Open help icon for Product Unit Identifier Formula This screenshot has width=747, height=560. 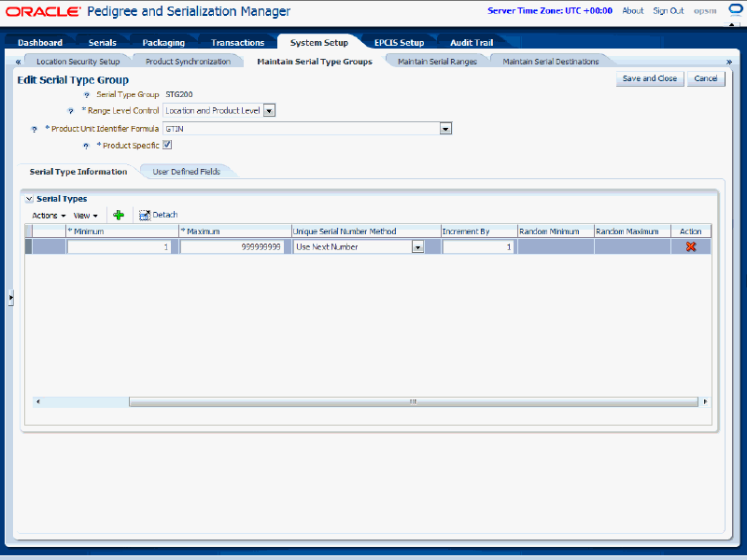point(34,129)
